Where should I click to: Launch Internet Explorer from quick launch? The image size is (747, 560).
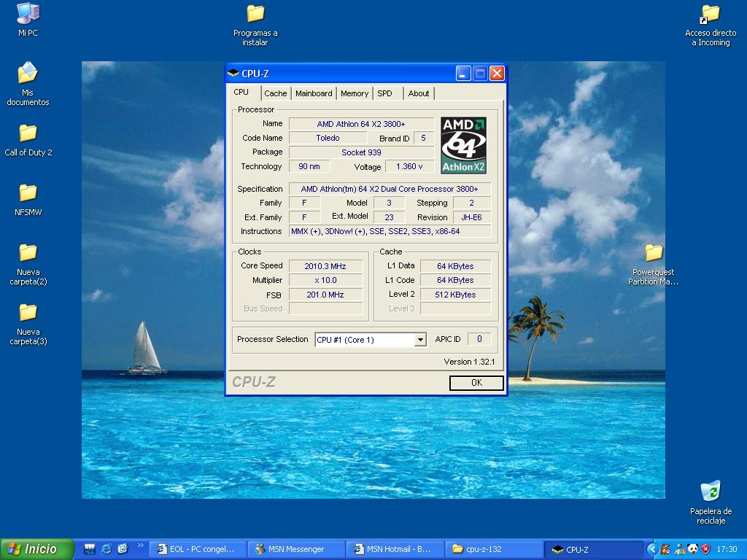pos(107,549)
